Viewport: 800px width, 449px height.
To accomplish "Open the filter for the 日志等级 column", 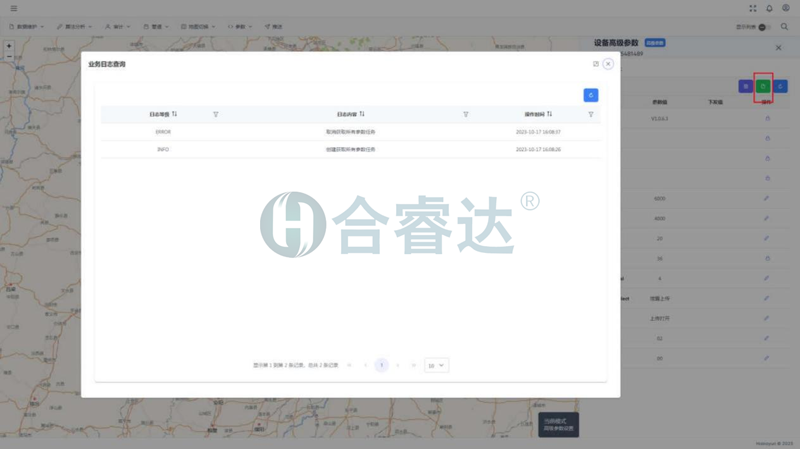I will [x=216, y=115].
